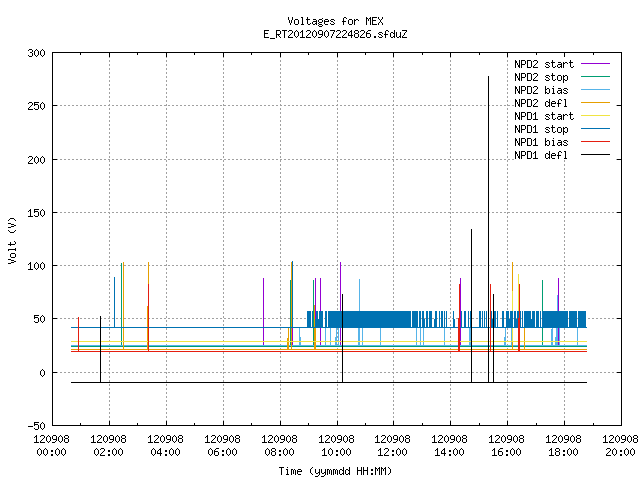
Task: Click the black NPD1 defl legend line
Action: pyautogui.click(x=596, y=155)
